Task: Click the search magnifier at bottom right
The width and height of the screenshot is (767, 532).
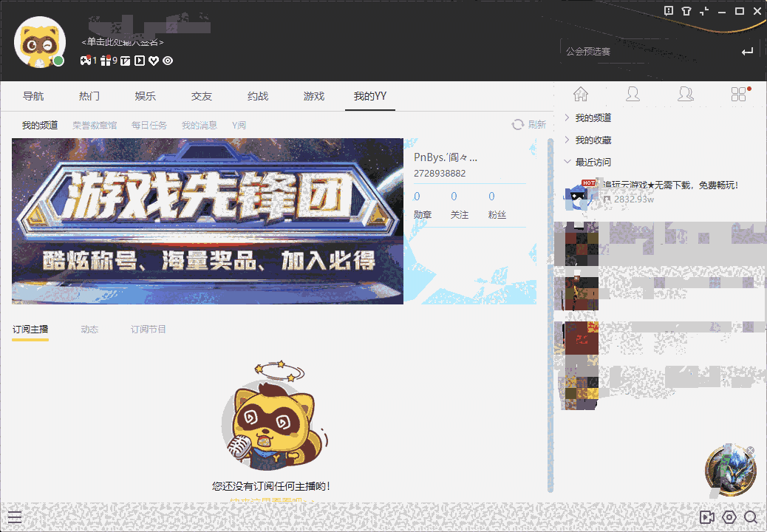Action: 752,517
